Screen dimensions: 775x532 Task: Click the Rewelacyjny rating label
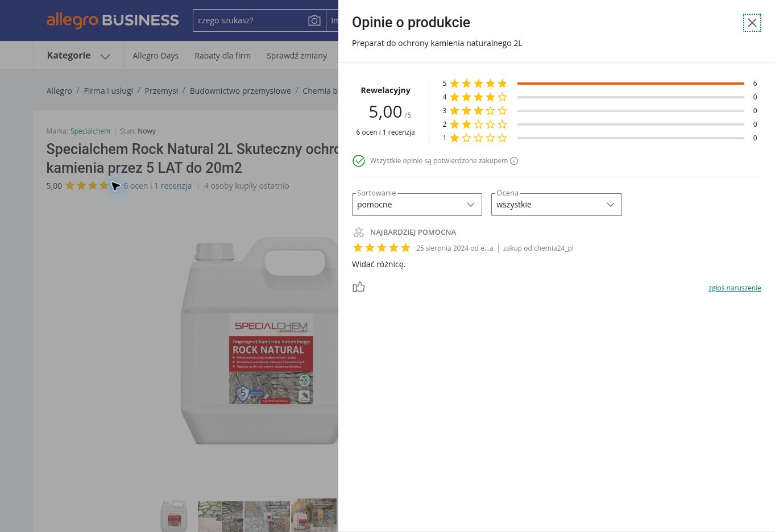point(386,90)
